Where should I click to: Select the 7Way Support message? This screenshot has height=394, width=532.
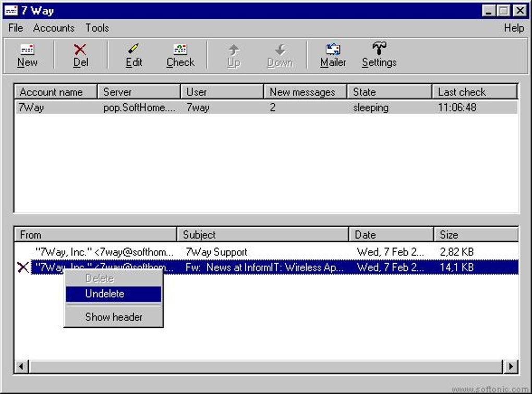[x=267, y=252]
